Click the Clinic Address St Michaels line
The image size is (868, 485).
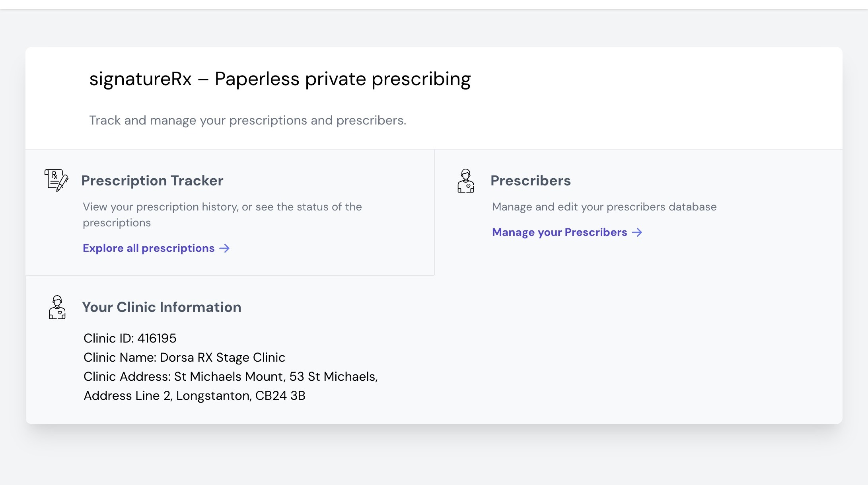coord(230,376)
